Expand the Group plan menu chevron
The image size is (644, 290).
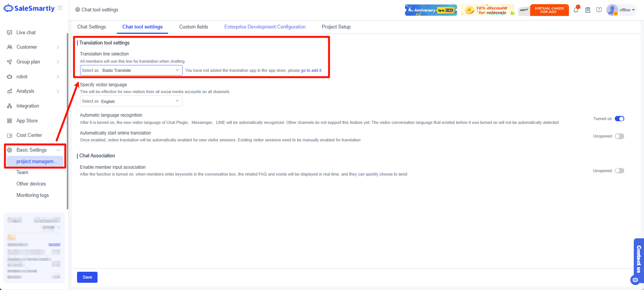[x=58, y=62]
